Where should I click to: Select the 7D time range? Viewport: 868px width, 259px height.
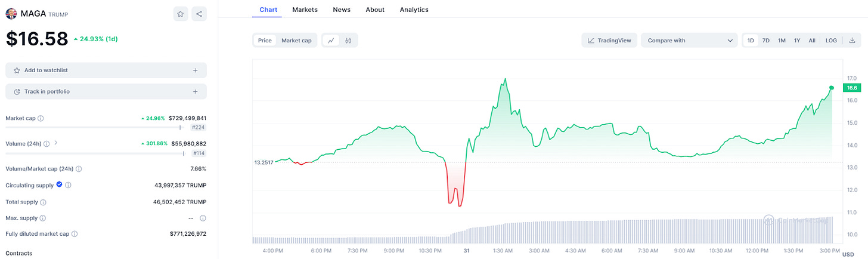coord(766,41)
